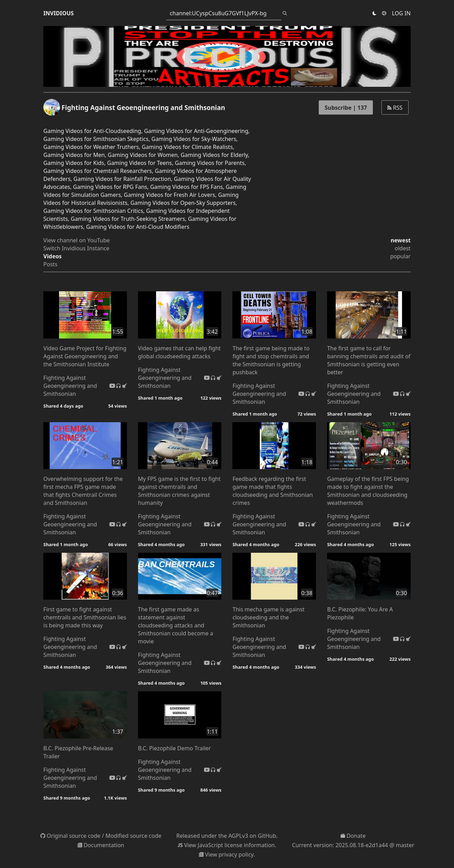Subscribe to the channel
454x868 pixels.
click(345, 108)
